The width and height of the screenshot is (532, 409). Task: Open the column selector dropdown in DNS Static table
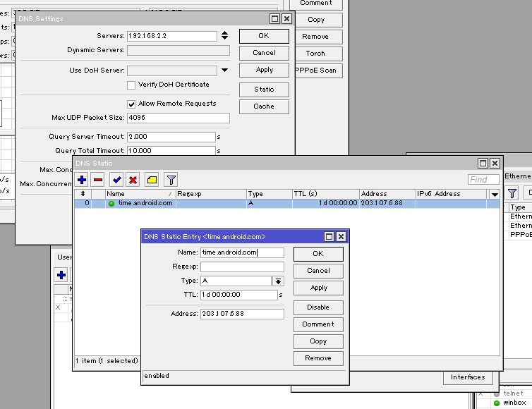pos(495,194)
